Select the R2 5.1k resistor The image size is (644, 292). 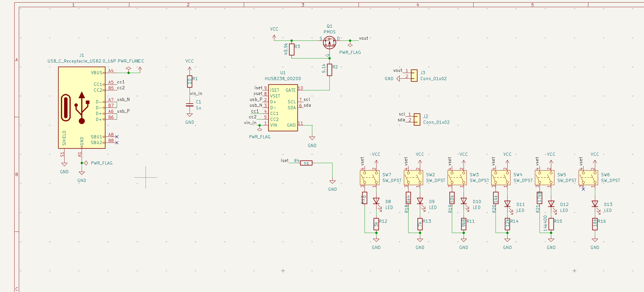[329, 70]
